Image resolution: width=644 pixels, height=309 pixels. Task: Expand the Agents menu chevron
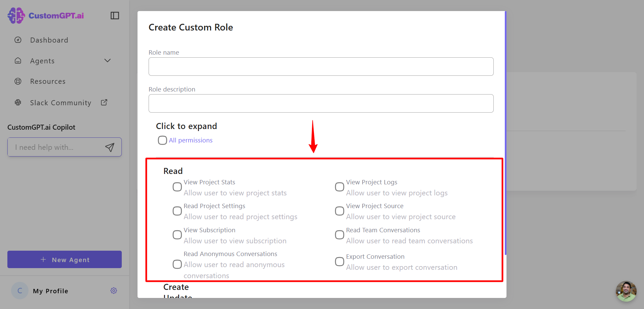(107, 61)
